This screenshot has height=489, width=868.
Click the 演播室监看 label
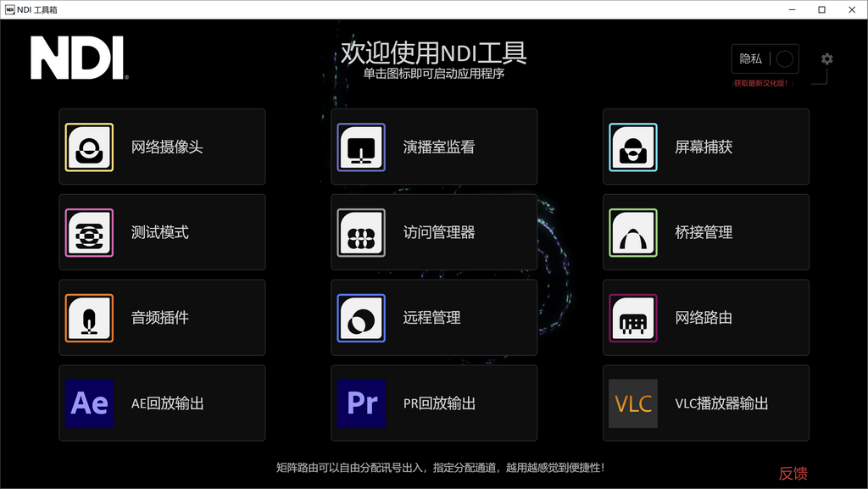[x=439, y=147]
